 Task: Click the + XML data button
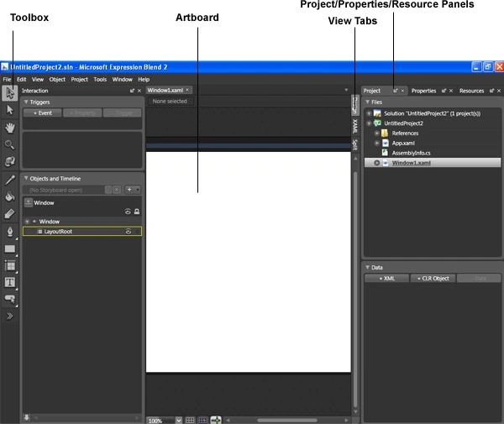point(386,279)
